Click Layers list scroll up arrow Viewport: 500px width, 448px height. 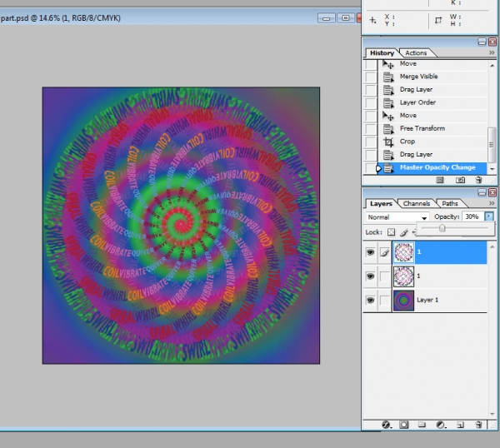[x=492, y=246]
